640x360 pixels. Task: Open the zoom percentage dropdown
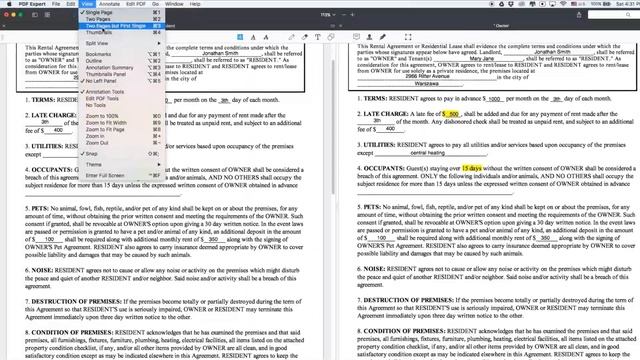(x=328, y=15)
